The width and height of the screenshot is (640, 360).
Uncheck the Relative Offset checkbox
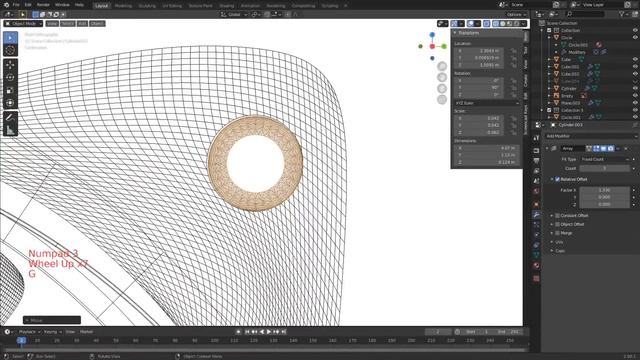[558, 180]
